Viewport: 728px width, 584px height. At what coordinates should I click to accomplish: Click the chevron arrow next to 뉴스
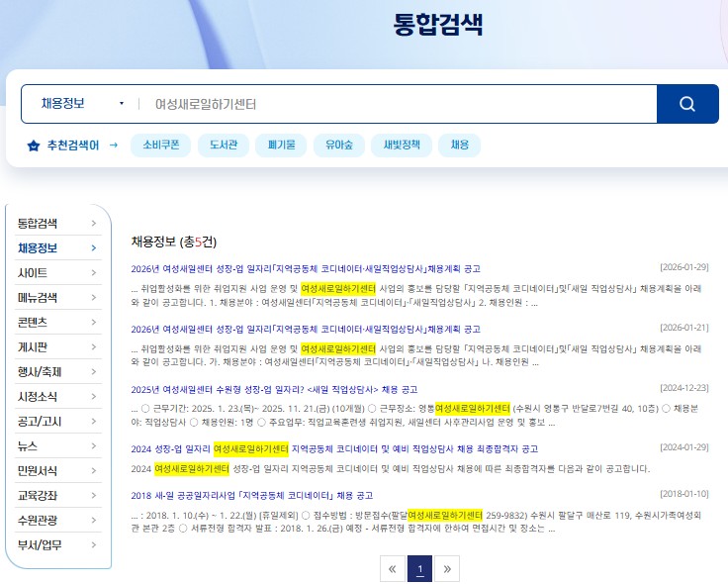coord(94,446)
